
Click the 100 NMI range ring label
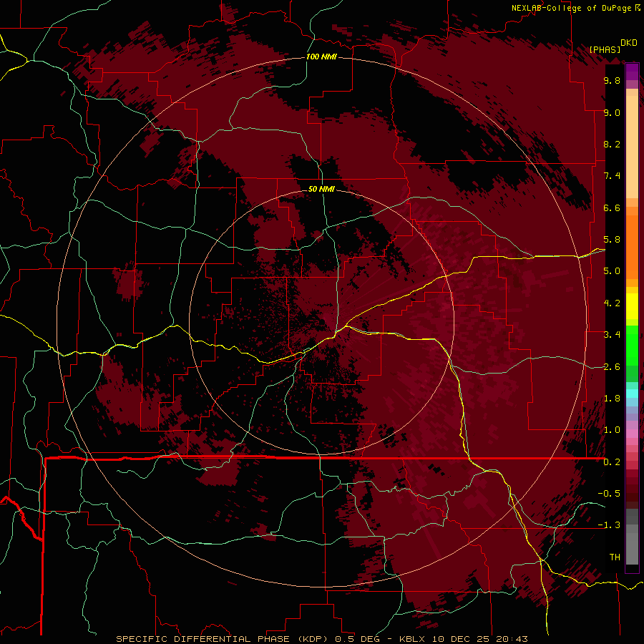(321, 57)
